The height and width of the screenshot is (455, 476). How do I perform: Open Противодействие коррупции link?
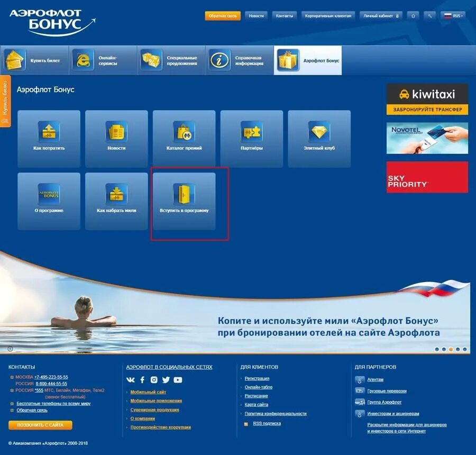[161, 427]
